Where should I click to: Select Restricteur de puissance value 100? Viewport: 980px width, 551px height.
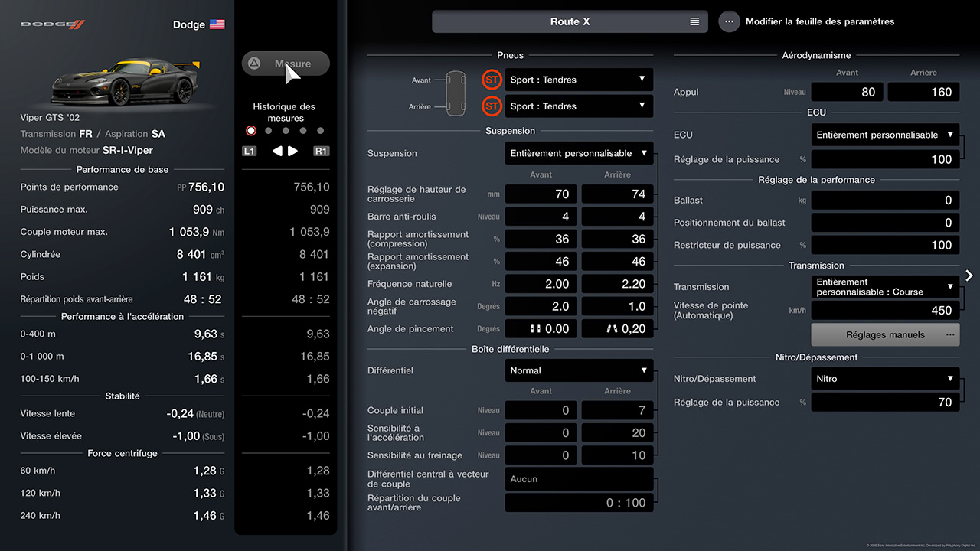[x=885, y=245]
